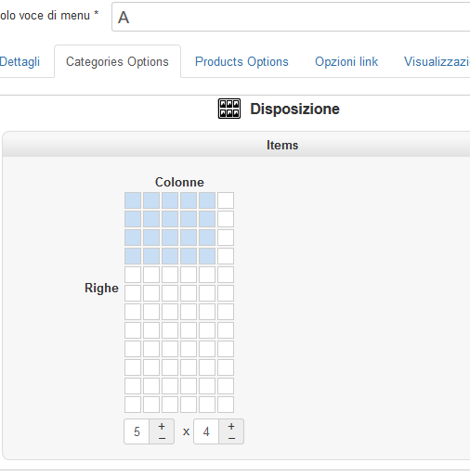Decrease rows with the minus stepper
This screenshot has height=476, width=470.
click(x=231, y=438)
